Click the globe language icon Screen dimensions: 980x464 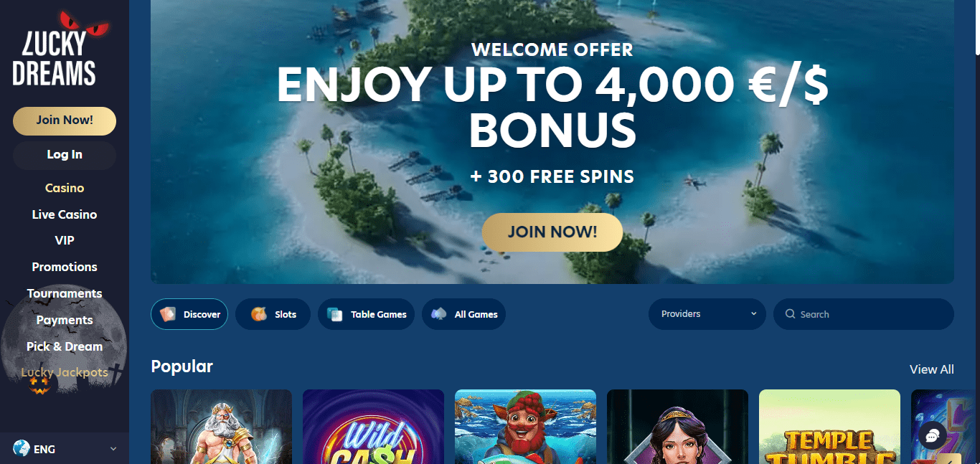click(x=21, y=449)
